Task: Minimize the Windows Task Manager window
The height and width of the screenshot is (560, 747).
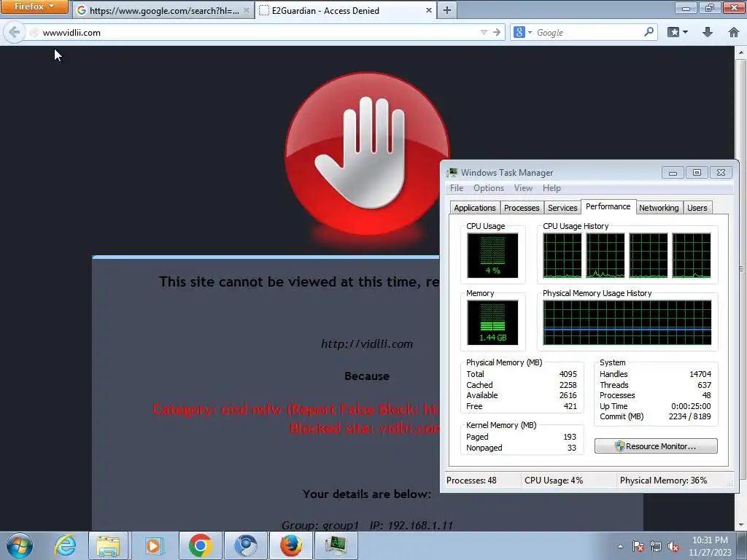Action: 673,172
